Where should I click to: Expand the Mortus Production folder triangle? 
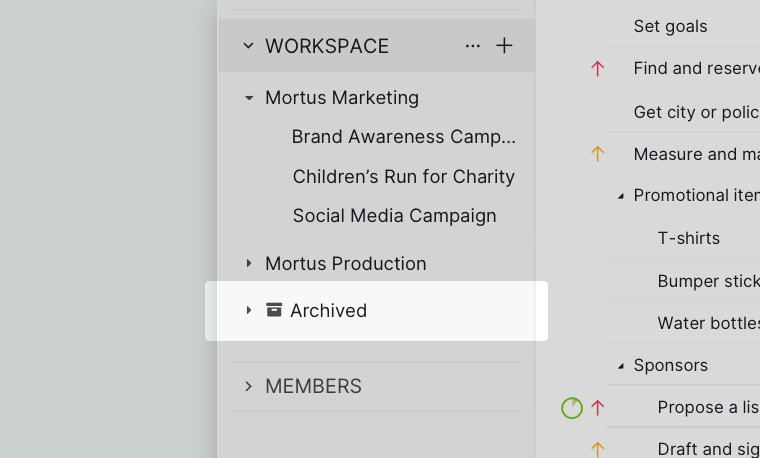coord(249,263)
